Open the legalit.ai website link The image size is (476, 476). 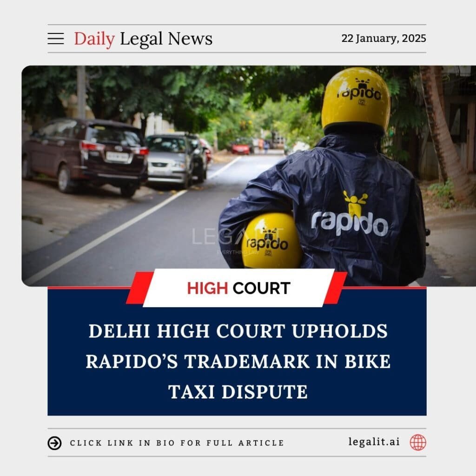374,442
